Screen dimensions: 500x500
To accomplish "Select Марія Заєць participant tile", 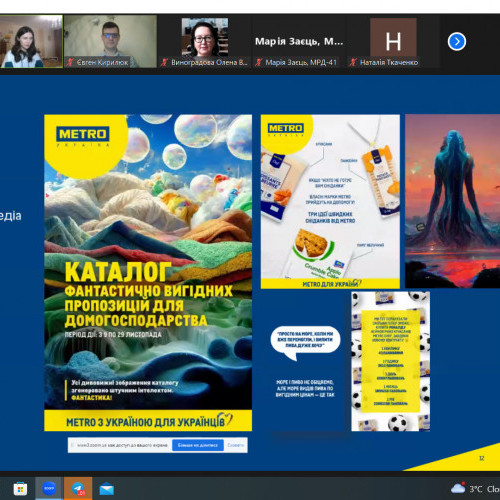I will (x=299, y=41).
